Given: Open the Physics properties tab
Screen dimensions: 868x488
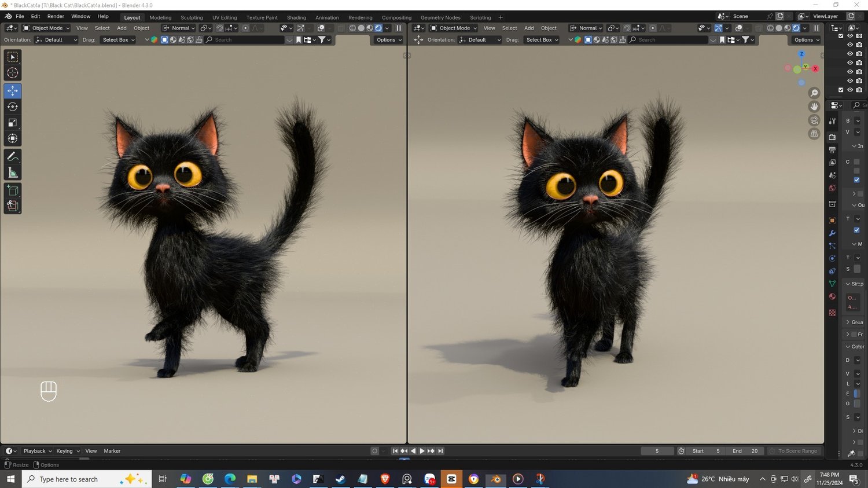Looking at the screenshot, I should 832,259.
